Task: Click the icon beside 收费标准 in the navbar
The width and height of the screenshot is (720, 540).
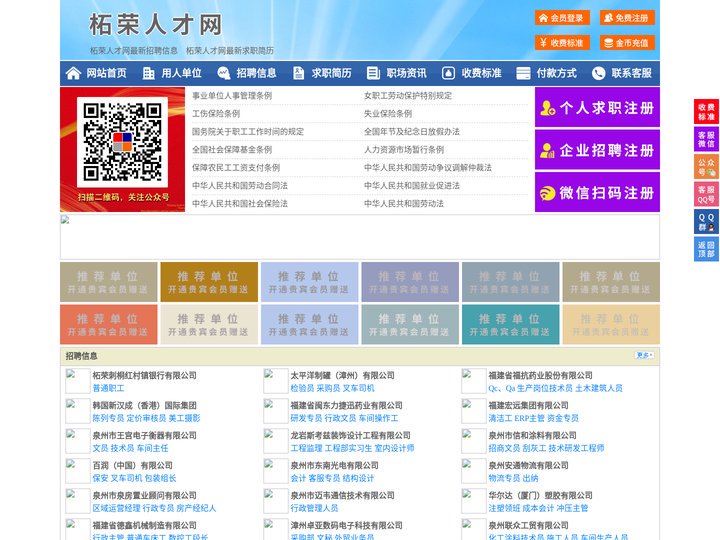Action: coord(448,73)
